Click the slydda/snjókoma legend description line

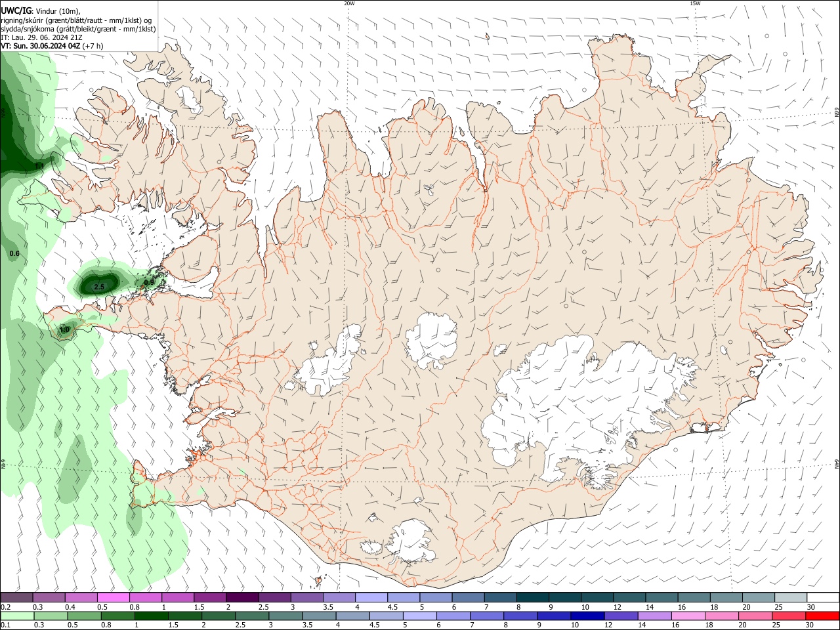point(78,29)
